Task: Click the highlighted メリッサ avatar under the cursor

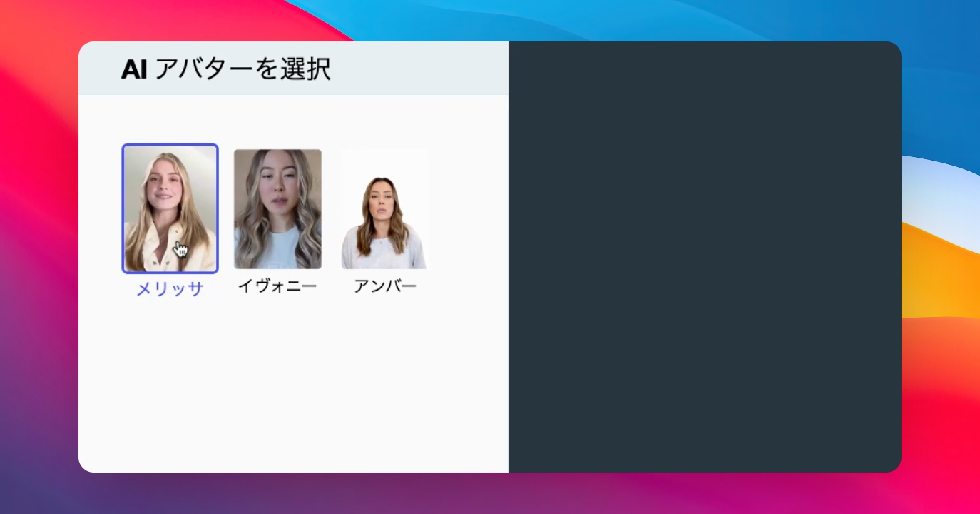Action: coord(170,208)
